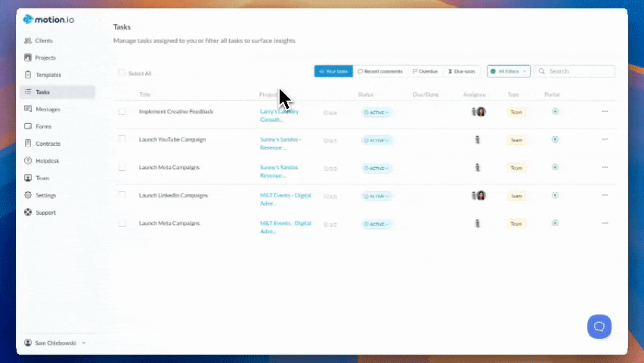This screenshot has height=363, width=644.
Task: Open the Implement Creative Feedback task title
Action: pyautogui.click(x=176, y=111)
